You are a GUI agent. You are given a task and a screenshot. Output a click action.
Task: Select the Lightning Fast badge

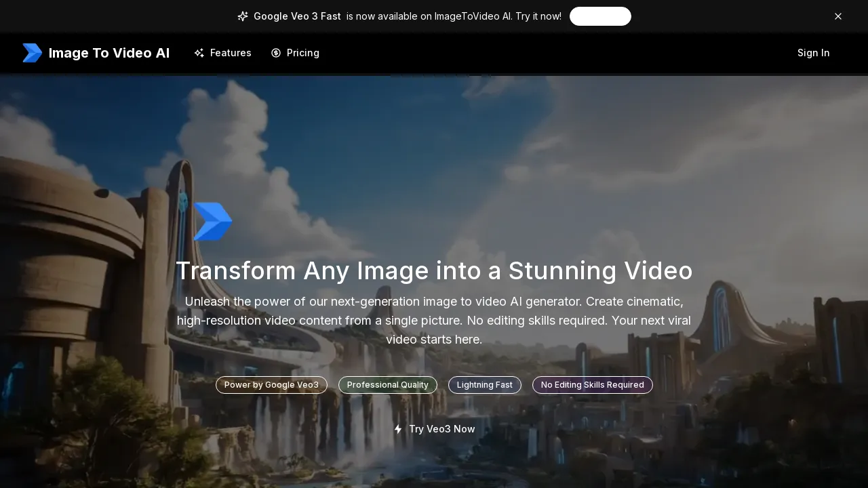point(485,385)
